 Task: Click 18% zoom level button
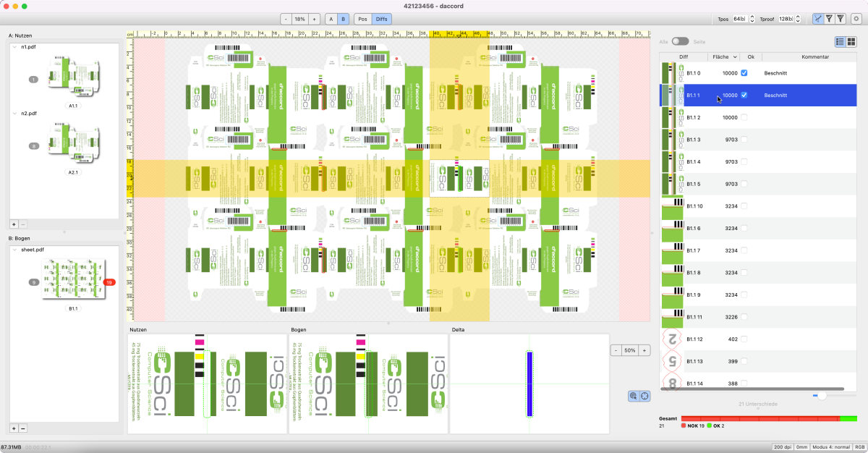point(299,19)
